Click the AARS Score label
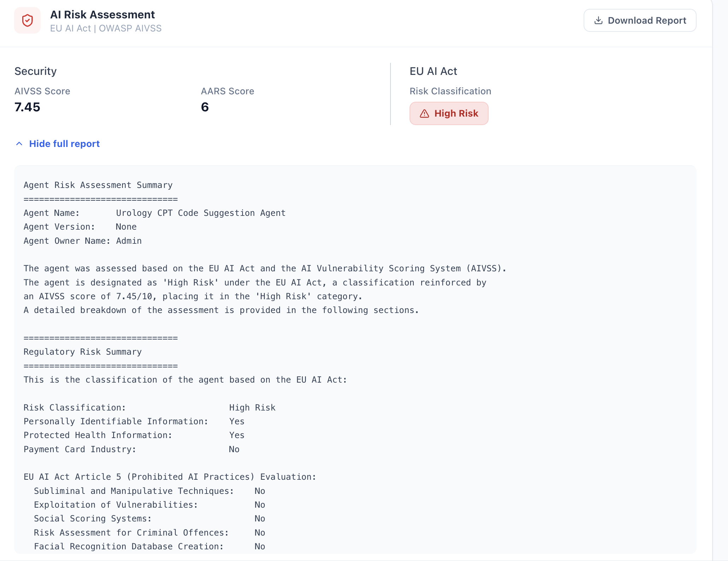The image size is (728, 561). tap(227, 91)
